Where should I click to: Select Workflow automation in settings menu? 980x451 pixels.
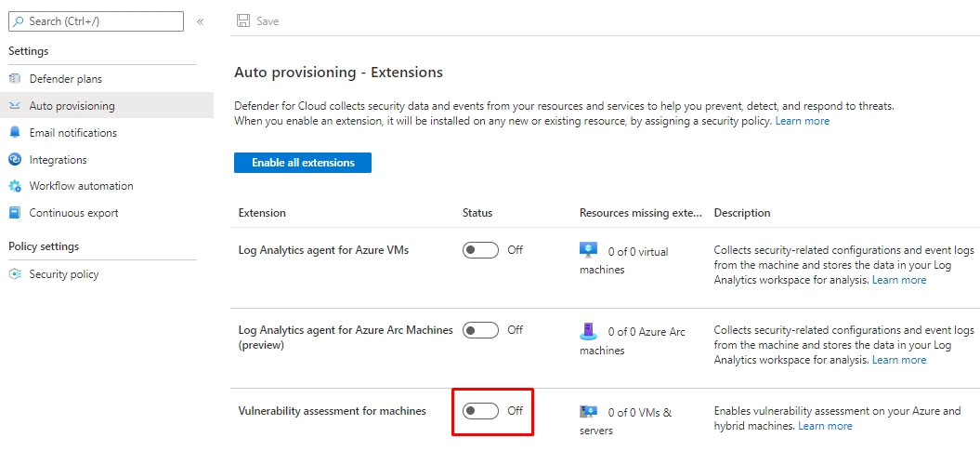[81, 186]
